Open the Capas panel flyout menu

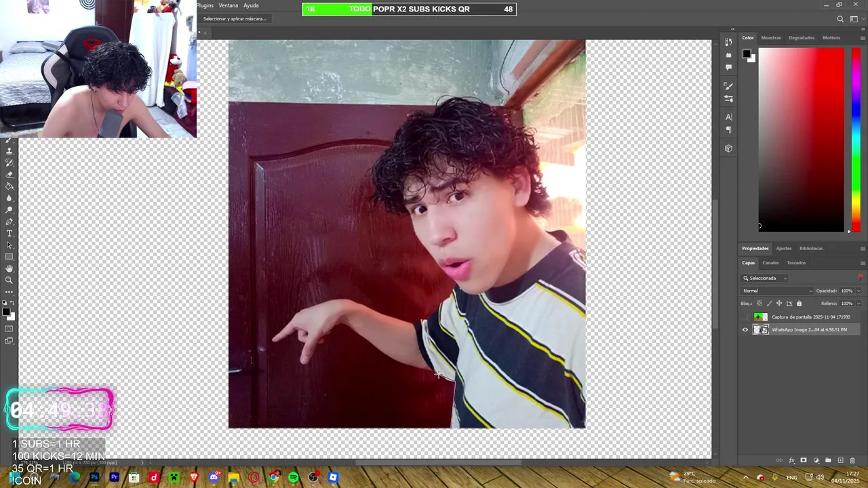coord(863,263)
